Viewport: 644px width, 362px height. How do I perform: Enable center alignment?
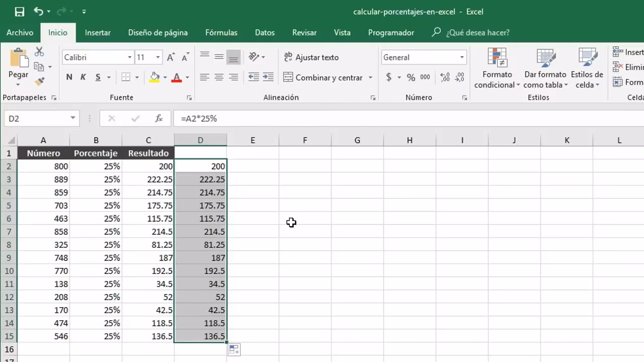[218, 77]
